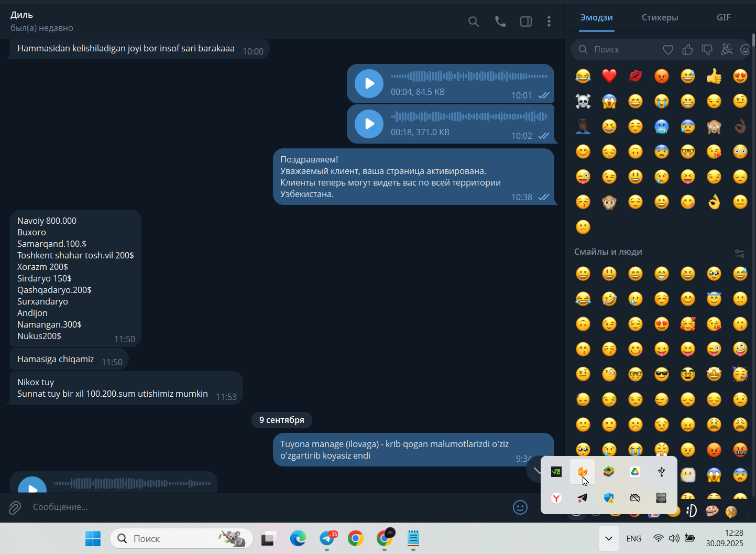
Task: Click the message starting 'Поздравляем!'
Action: click(x=413, y=177)
